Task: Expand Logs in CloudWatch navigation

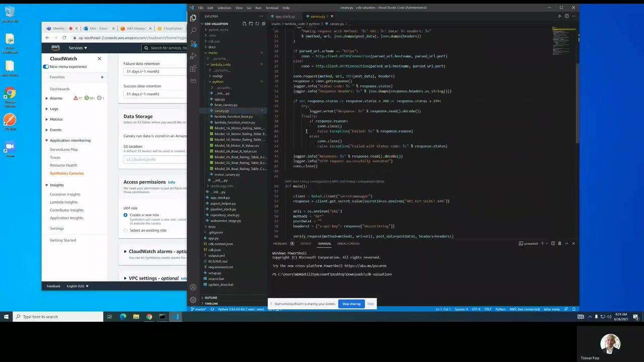Action: click(x=46, y=109)
